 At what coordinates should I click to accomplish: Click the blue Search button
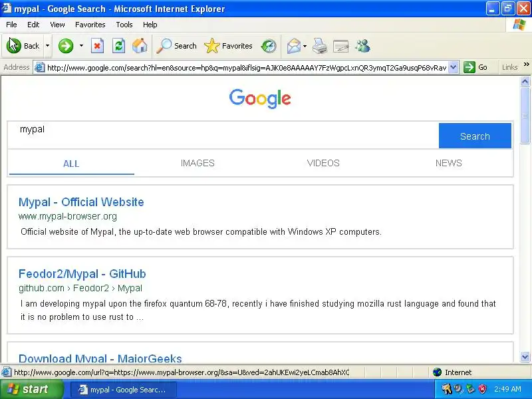(475, 136)
